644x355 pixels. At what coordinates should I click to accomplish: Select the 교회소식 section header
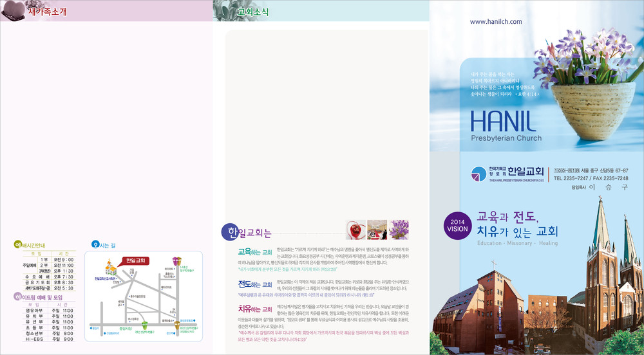pyautogui.click(x=253, y=12)
